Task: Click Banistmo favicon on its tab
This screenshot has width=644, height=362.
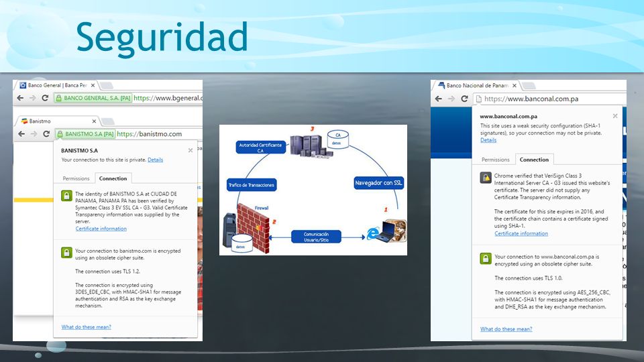Action: [24, 121]
